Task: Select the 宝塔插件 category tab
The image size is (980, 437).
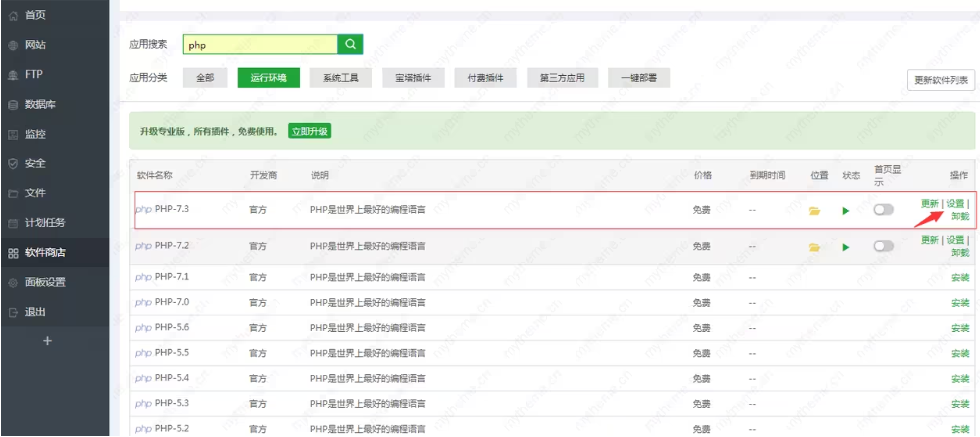Action: (x=413, y=78)
